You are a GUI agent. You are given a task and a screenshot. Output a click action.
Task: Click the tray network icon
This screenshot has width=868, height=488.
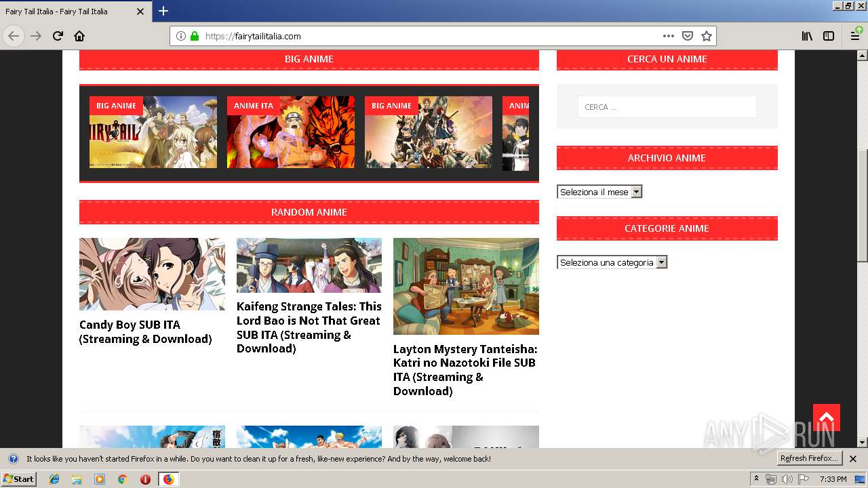pos(771,479)
